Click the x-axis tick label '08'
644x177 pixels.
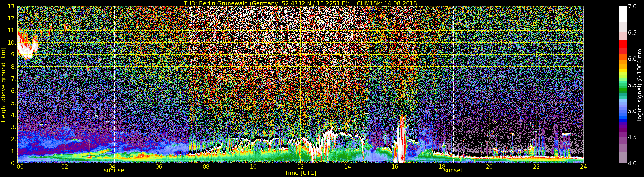(x=206, y=166)
